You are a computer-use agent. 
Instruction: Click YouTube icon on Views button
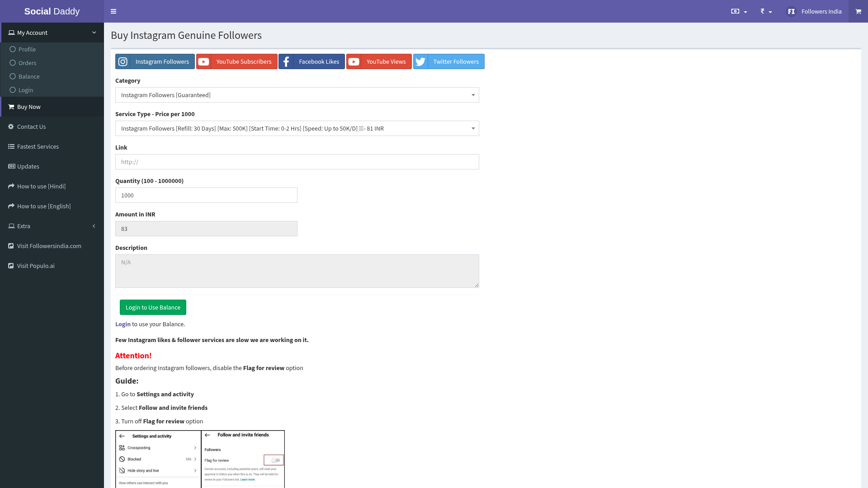pyautogui.click(x=354, y=61)
